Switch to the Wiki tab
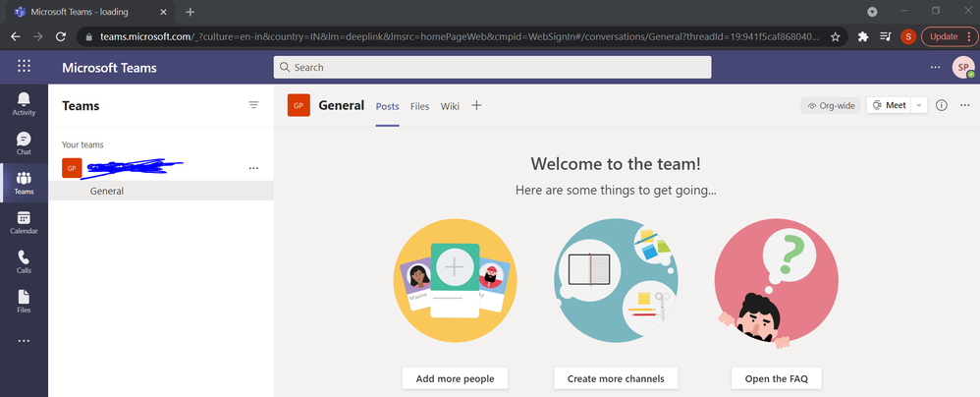Image resolution: width=980 pixels, height=397 pixels. [450, 106]
